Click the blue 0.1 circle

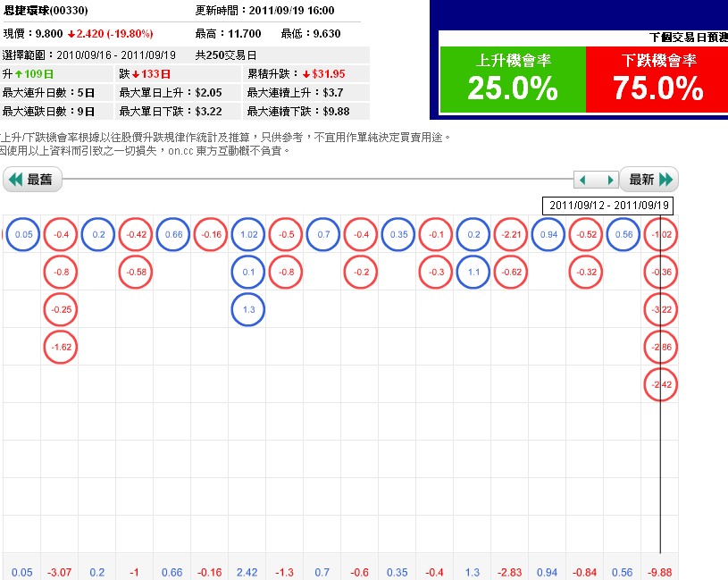tap(248, 272)
